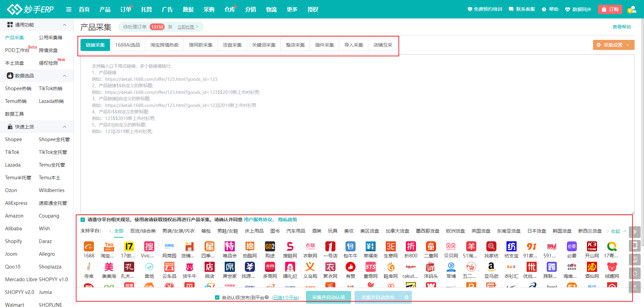Open the 采集设置 dropdown
This screenshot has height=307, width=644.
(613, 45)
